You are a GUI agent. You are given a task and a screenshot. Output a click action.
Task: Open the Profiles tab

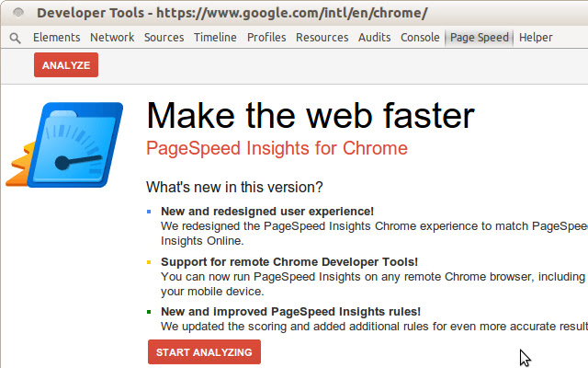(266, 38)
